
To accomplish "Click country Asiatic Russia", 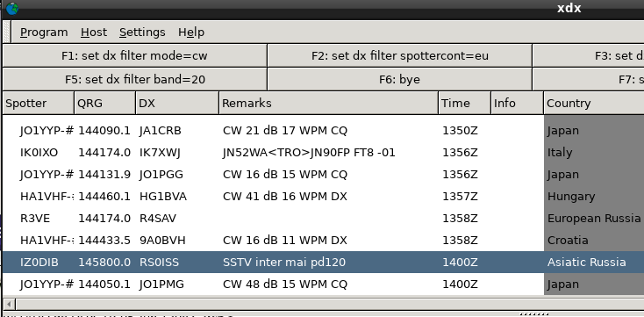I will tap(586, 263).
